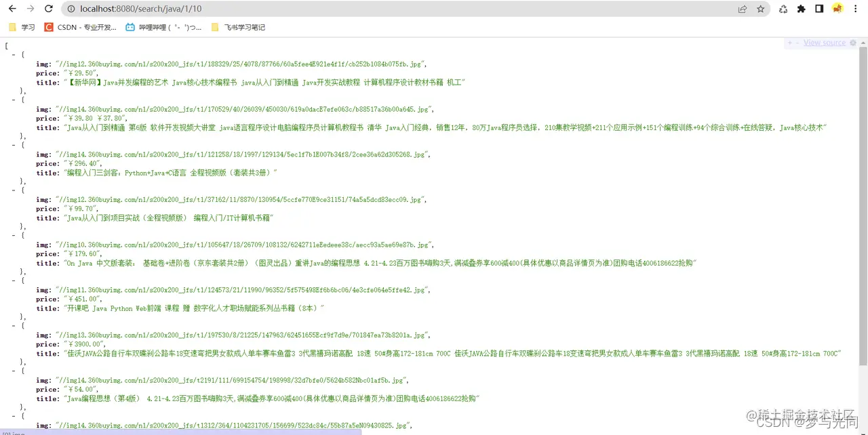Reload the localhost page
This screenshot has width=868, height=435.
(x=49, y=9)
